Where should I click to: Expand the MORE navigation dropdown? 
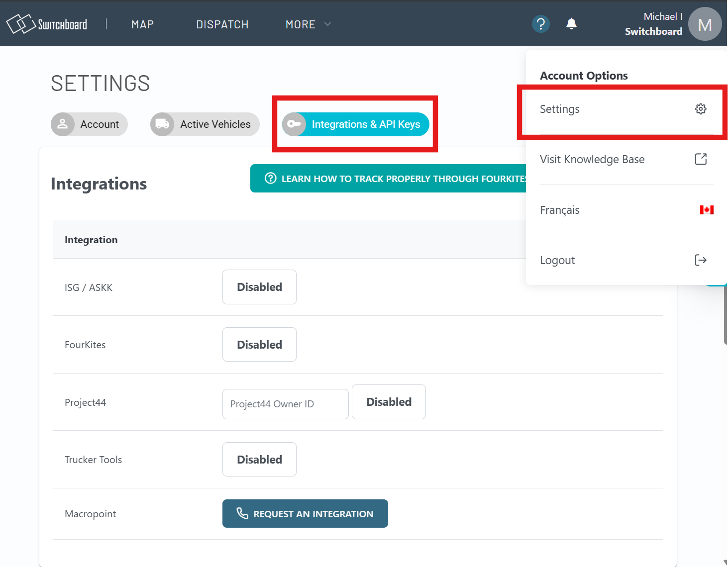307,24
